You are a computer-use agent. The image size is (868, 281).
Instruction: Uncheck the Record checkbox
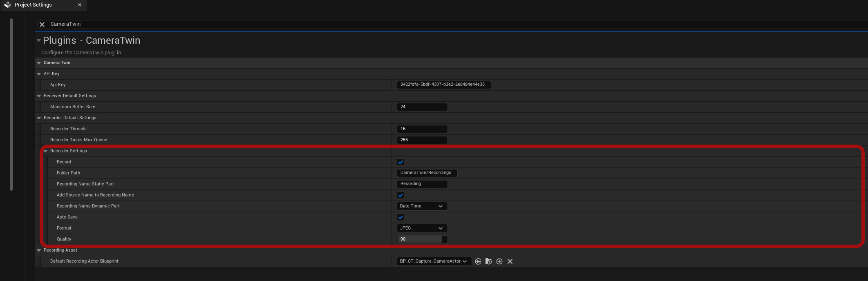point(400,162)
